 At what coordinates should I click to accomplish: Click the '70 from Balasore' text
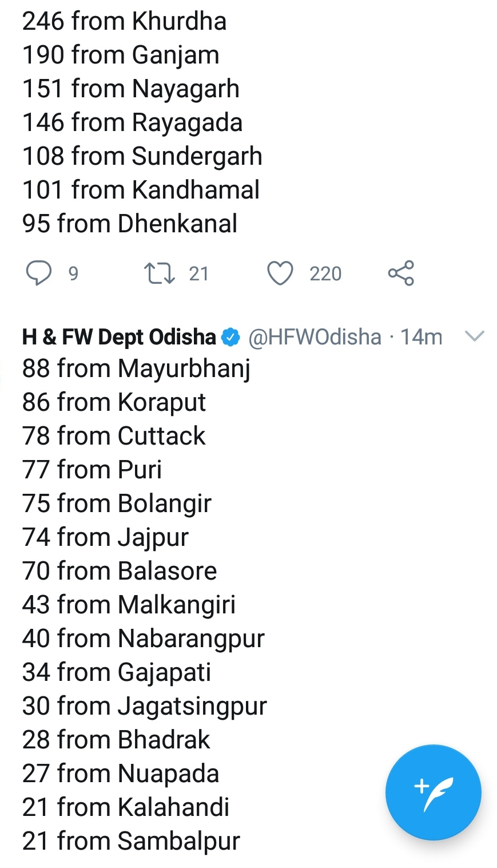pyautogui.click(x=120, y=571)
